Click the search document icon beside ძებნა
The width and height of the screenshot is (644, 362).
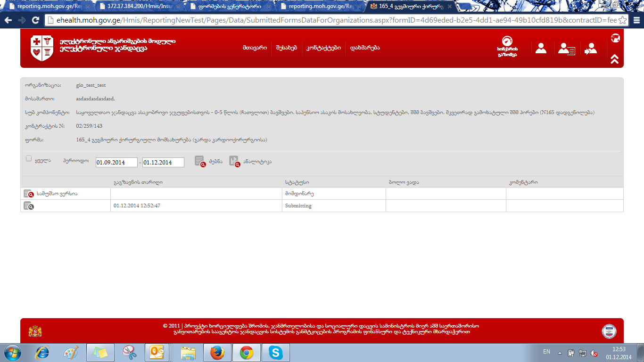(200, 161)
